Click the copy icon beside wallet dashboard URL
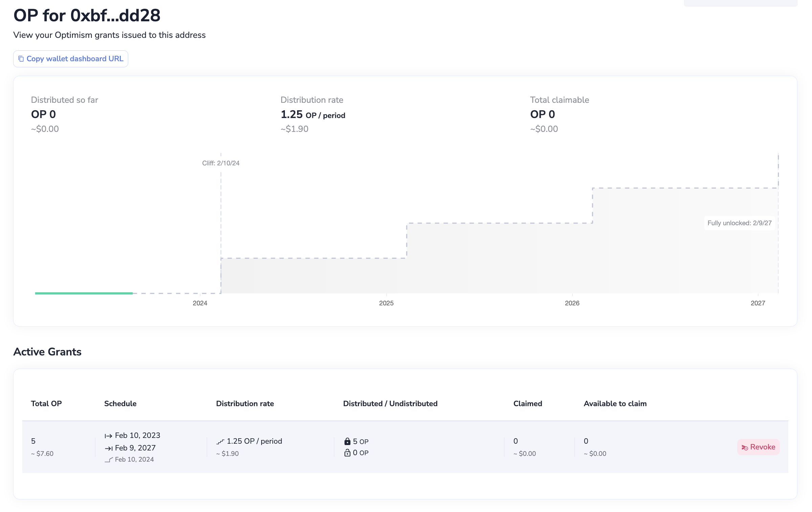 tap(21, 59)
